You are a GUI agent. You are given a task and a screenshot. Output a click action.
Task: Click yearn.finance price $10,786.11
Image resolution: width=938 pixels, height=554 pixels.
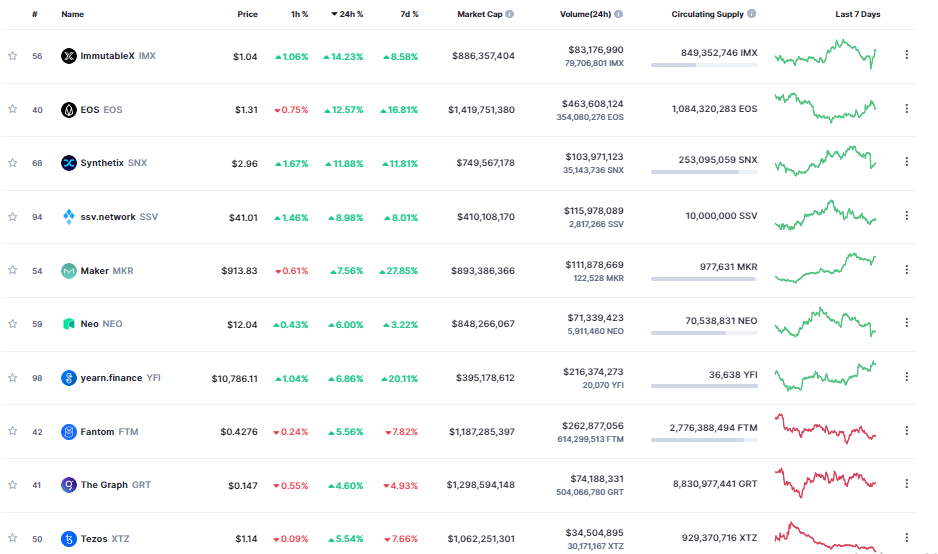point(234,379)
